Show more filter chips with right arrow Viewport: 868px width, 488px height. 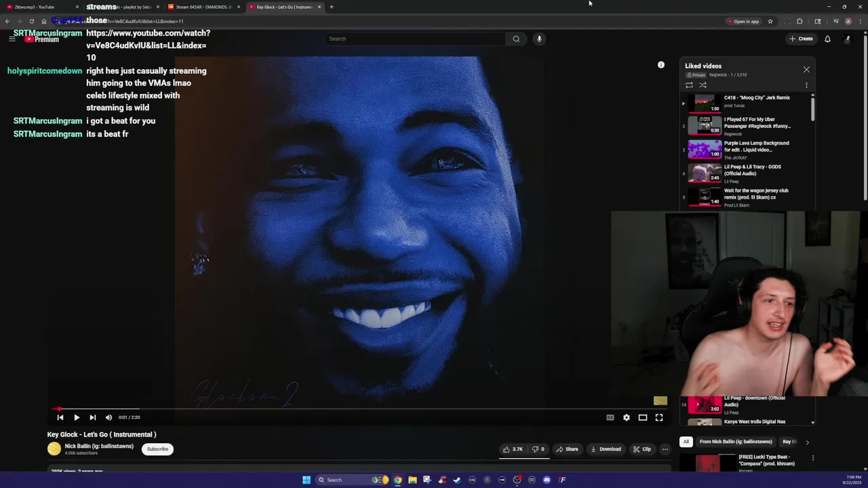click(807, 442)
